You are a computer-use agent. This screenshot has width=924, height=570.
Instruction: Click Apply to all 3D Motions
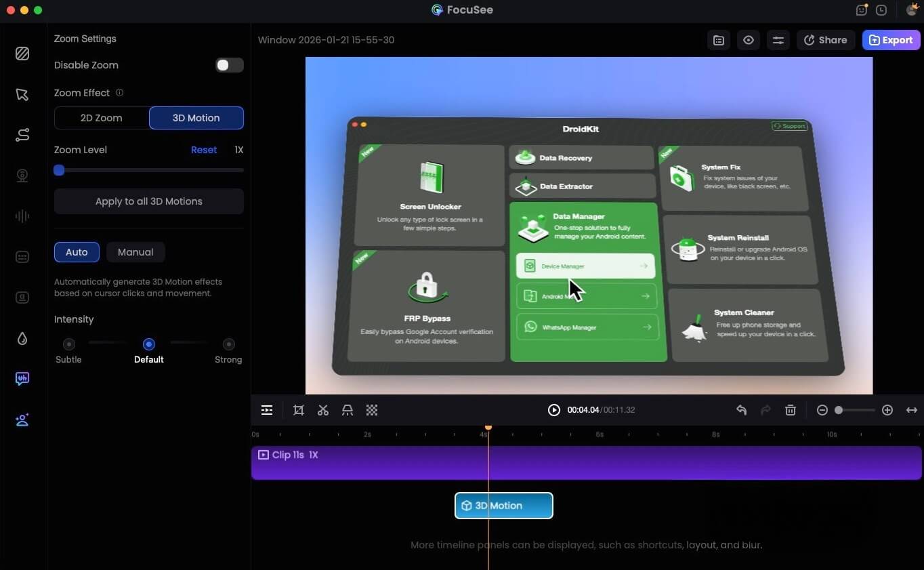click(x=149, y=201)
